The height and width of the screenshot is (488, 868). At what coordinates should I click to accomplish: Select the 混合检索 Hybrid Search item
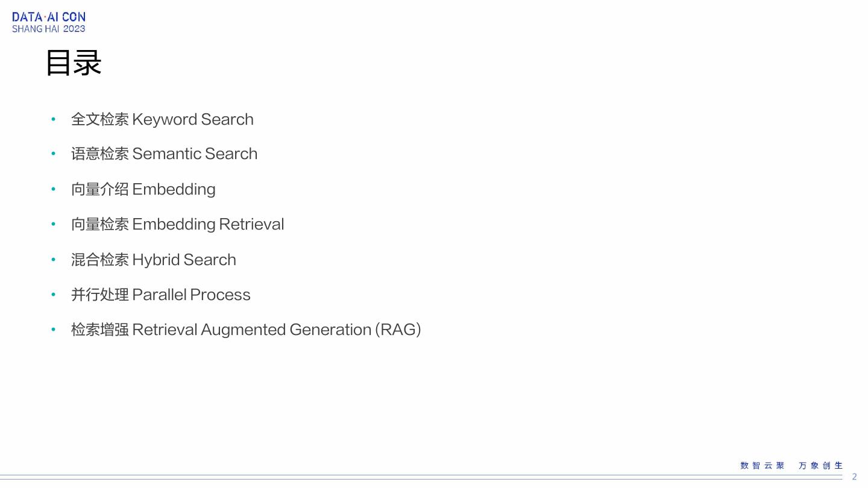[x=153, y=260]
